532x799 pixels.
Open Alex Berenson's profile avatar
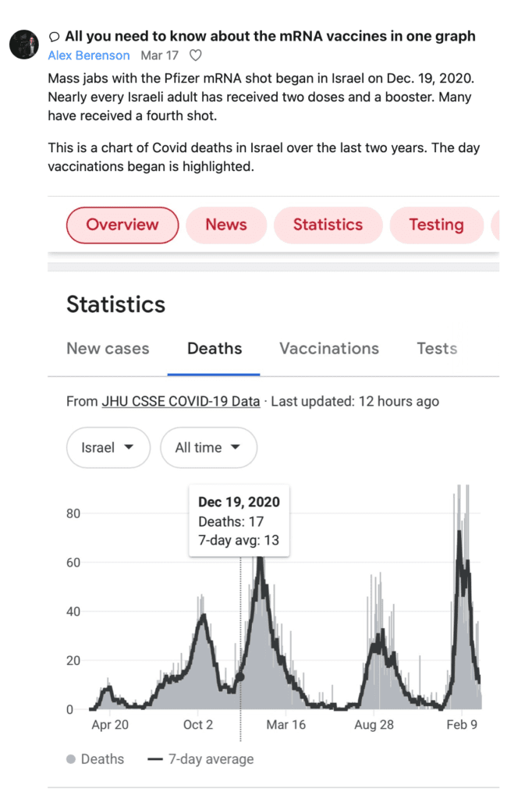click(24, 44)
